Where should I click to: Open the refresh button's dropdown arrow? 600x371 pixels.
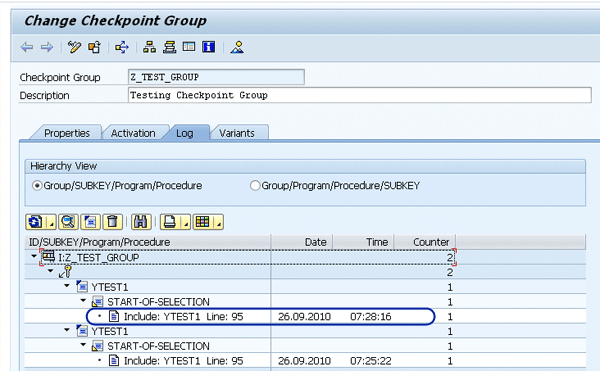51,222
